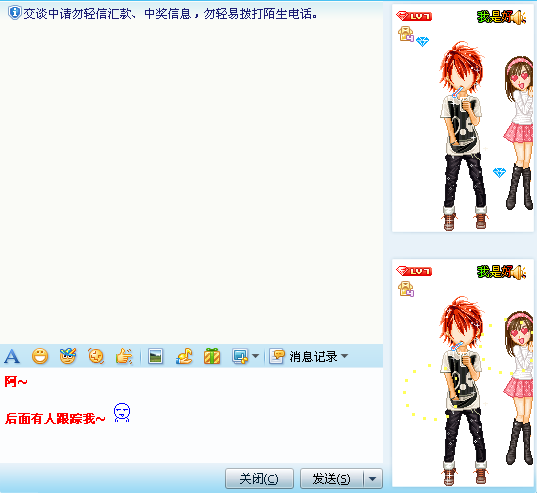The width and height of the screenshot is (537, 493).
Task: Expand the 消息记录 dropdown arrow
Action: [345, 356]
